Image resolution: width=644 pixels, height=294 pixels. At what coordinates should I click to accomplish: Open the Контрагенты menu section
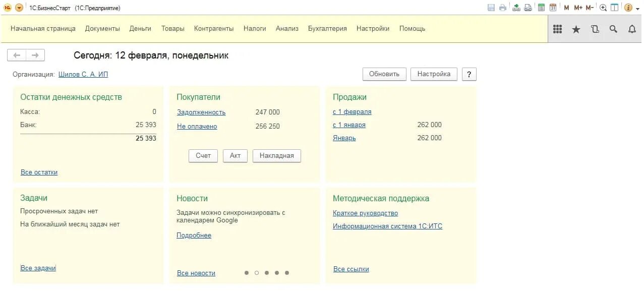click(214, 29)
